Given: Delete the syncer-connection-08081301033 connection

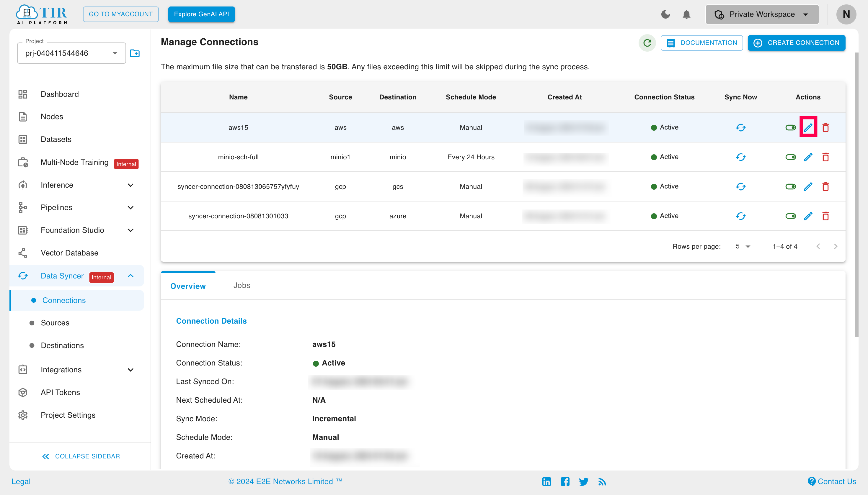Looking at the screenshot, I should click(x=825, y=216).
